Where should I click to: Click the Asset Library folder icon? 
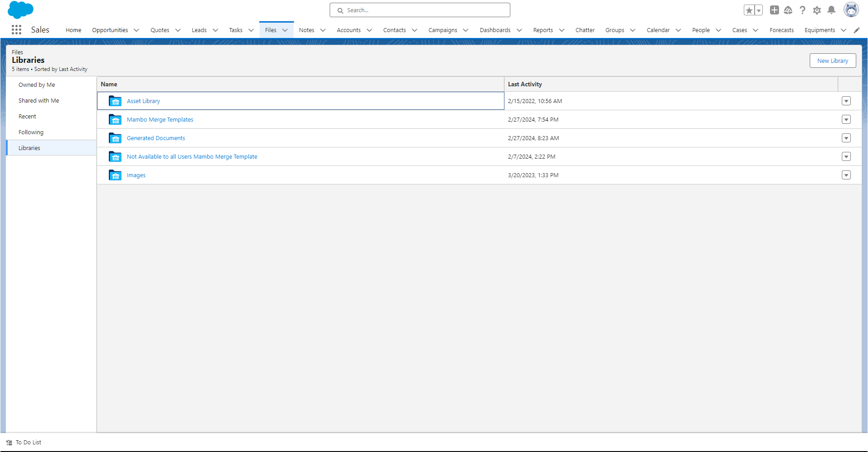pyautogui.click(x=115, y=101)
